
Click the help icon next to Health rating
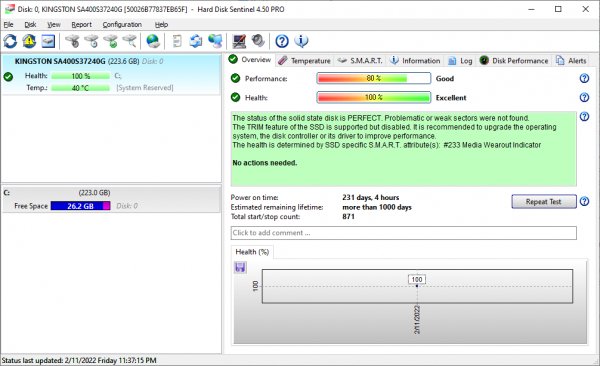pyautogui.click(x=584, y=97)
